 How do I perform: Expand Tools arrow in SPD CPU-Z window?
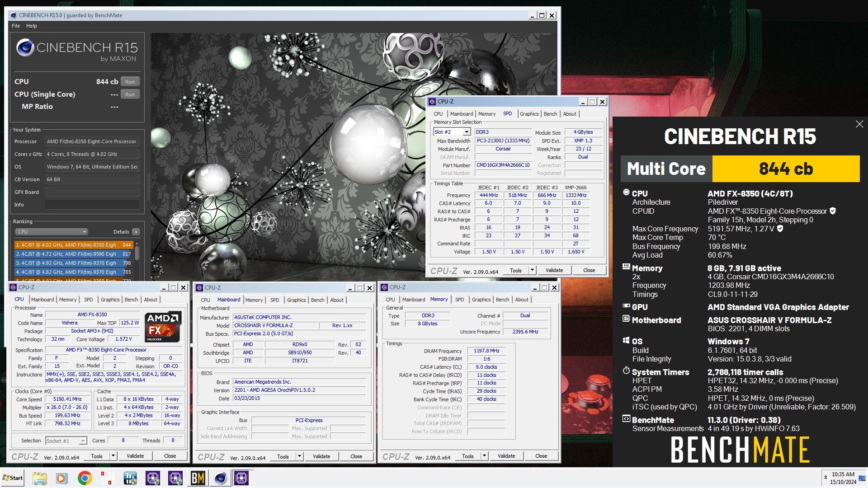tap(532, 270)
